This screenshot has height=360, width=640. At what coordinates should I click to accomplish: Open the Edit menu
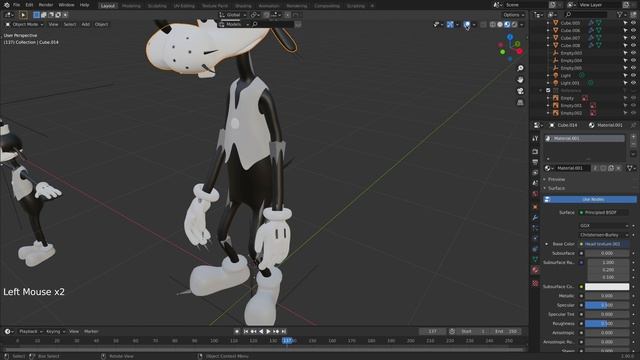point(29,5)
